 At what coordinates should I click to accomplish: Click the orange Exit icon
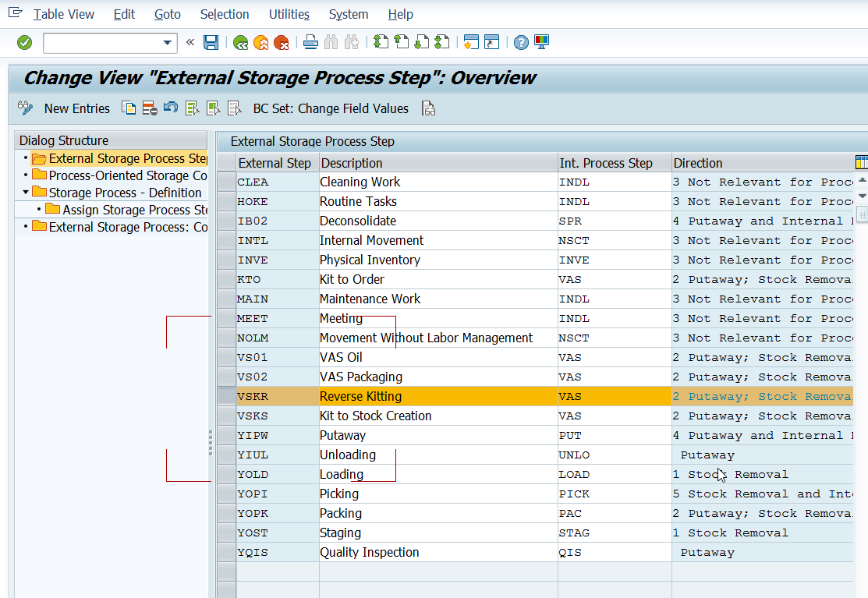point(260,43)
